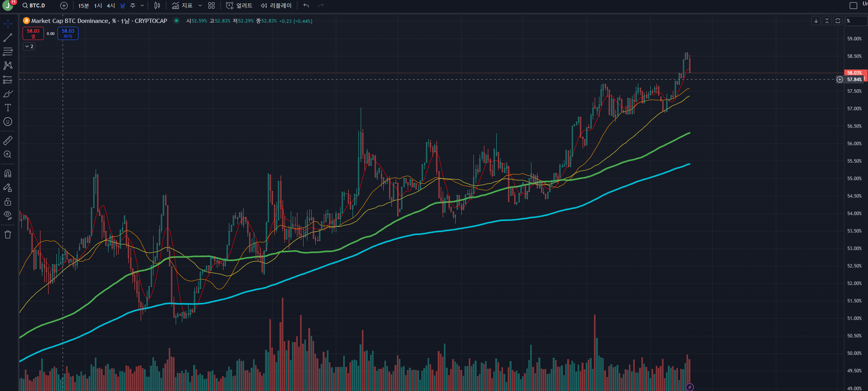Image resolution: width=868 pixels, height=391 pixels.
Task: Select the brush drawing tool
Action: tap(8, 94)
